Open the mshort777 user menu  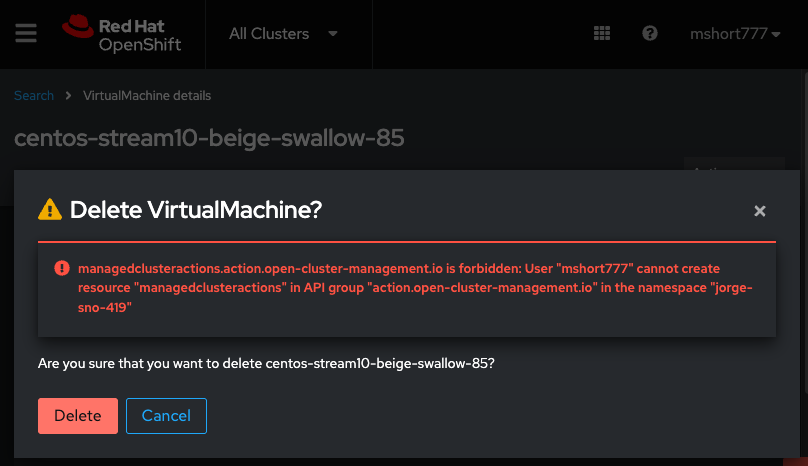pyautogui.click(x=734, y=33)
